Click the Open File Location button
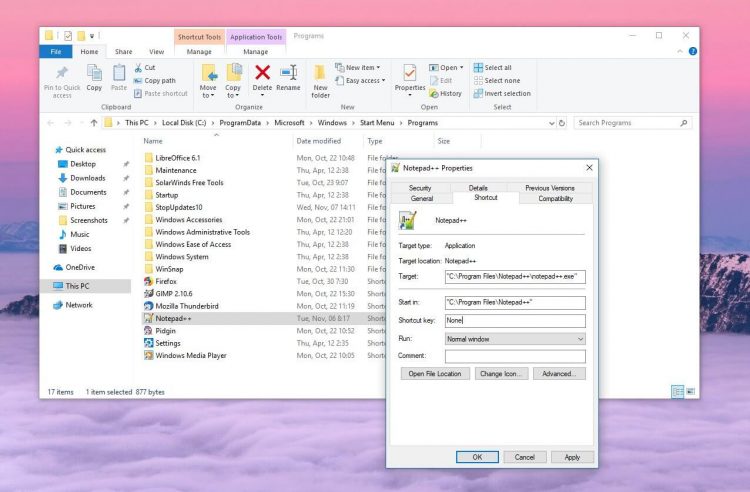 (x=435, y=374)
